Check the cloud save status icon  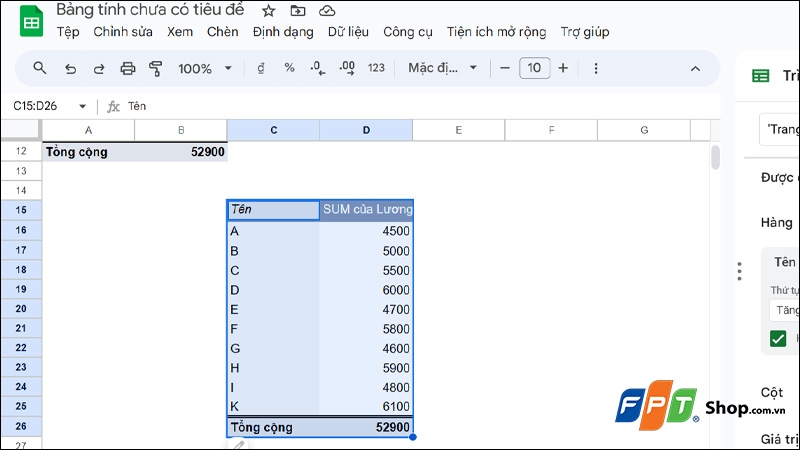(327, 11)
